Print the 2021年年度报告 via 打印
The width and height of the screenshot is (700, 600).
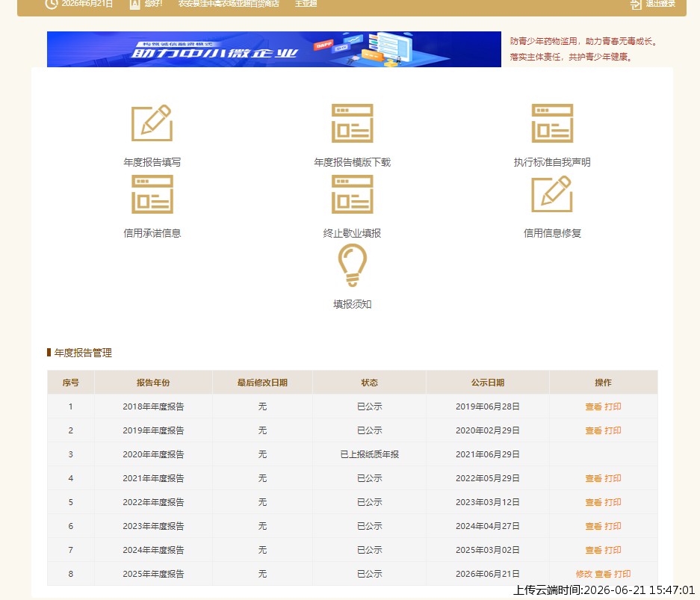coord(613,478)
